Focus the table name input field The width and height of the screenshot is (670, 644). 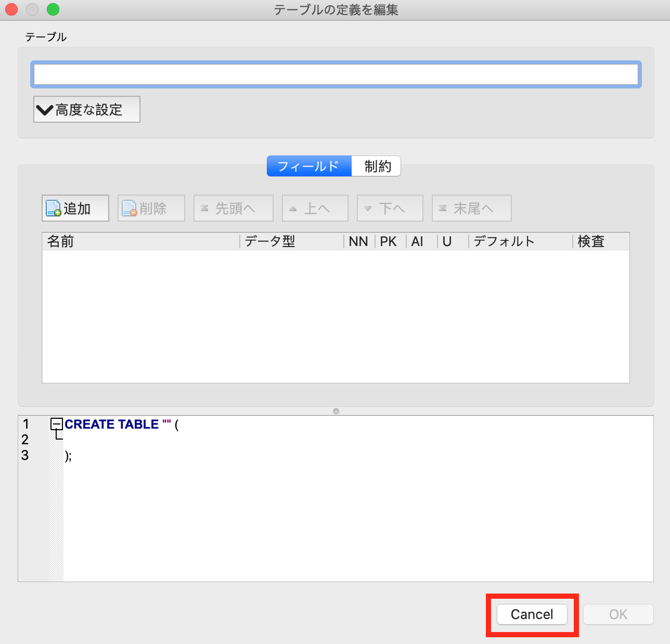point(336,74)
